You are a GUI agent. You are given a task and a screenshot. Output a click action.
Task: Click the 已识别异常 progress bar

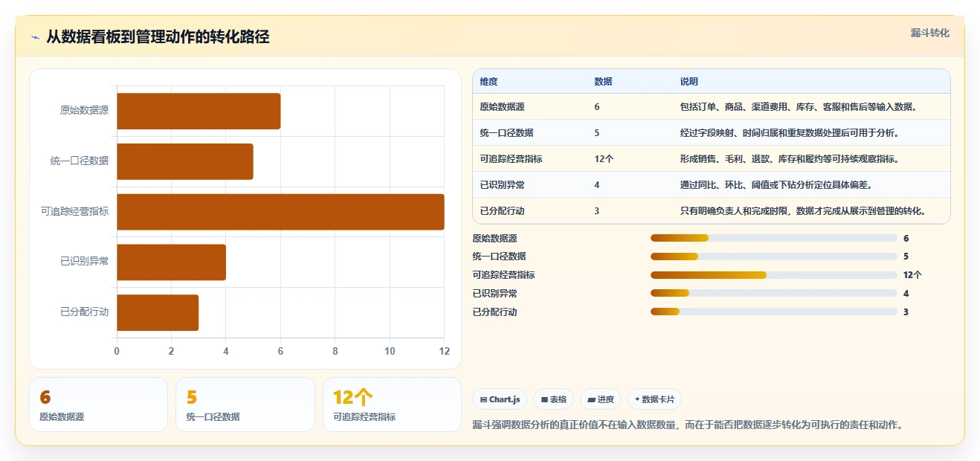(774, 294)
